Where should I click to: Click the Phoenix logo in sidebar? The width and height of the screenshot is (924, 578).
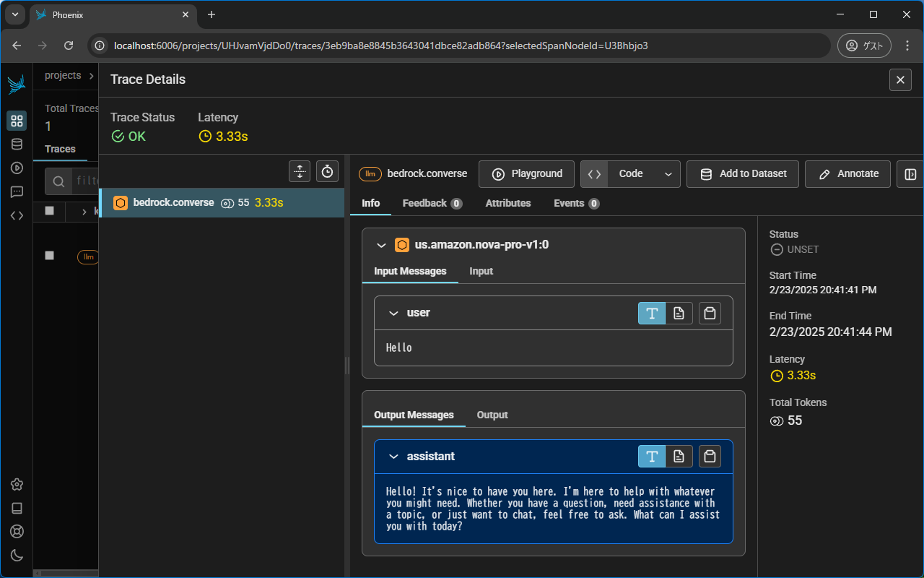[17, 85]
